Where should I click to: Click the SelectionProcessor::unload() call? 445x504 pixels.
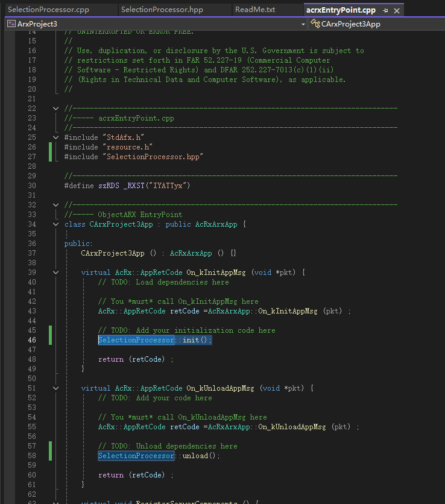click(x=159, y=456)
